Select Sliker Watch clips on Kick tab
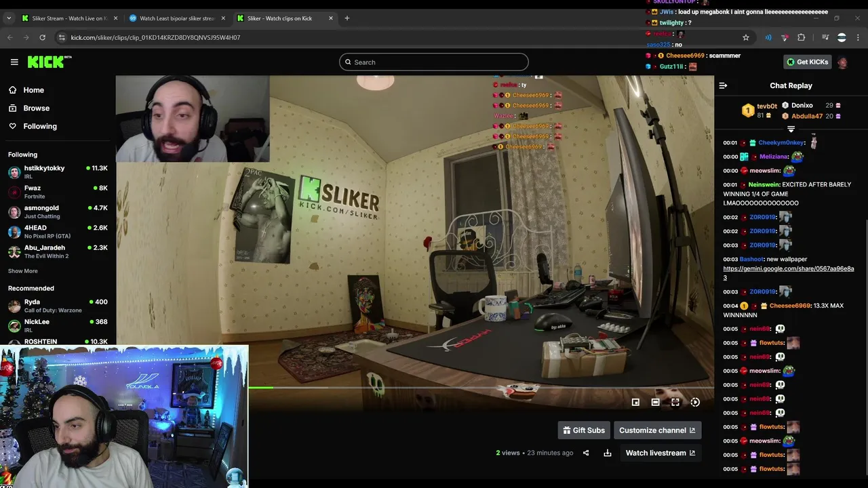Viewport: 868px width, 488px height. [284, 18]
